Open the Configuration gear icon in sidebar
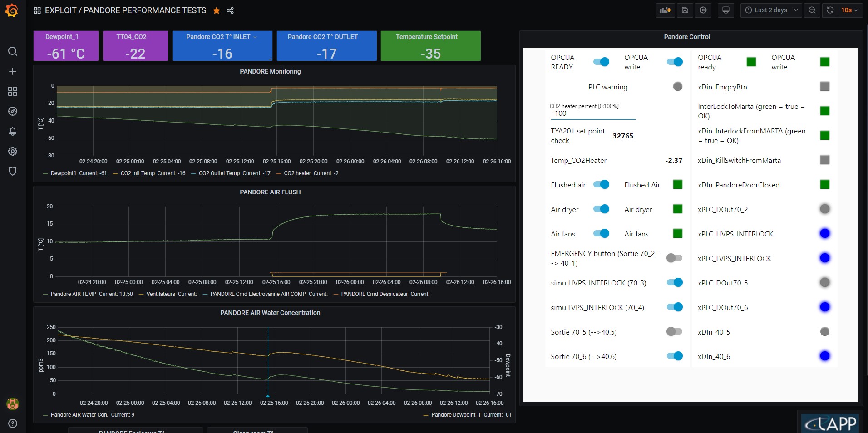Image resolution: width=868 pixels, height=433 pixels. [13, 151]
